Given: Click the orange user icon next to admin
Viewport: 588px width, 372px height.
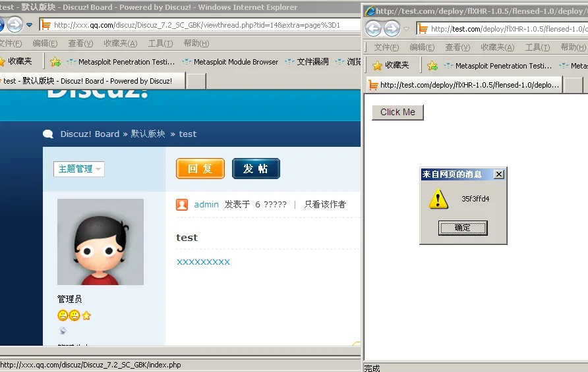Looking at the screenshot, I should click(182, 205).
